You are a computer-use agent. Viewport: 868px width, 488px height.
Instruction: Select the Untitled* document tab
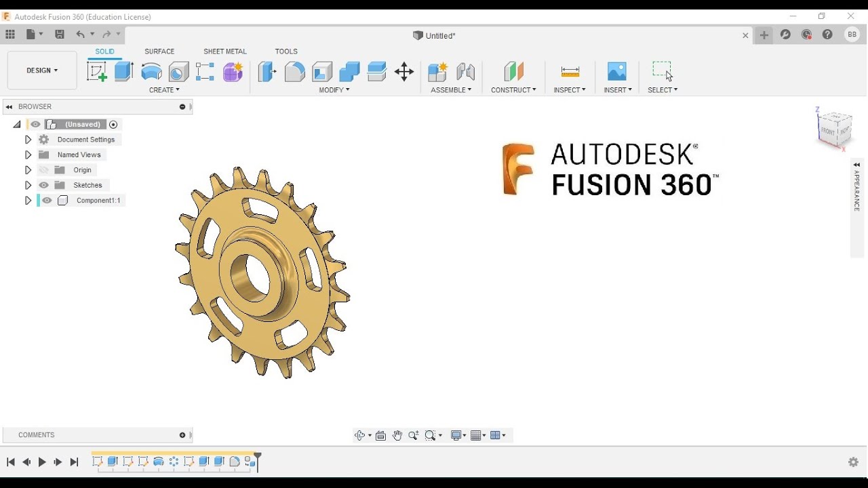435,35
